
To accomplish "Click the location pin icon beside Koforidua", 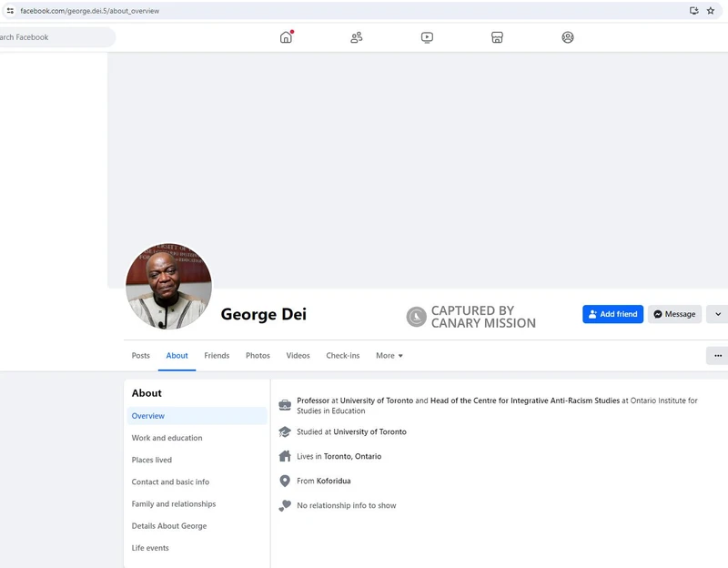I will tap(285, 481).
